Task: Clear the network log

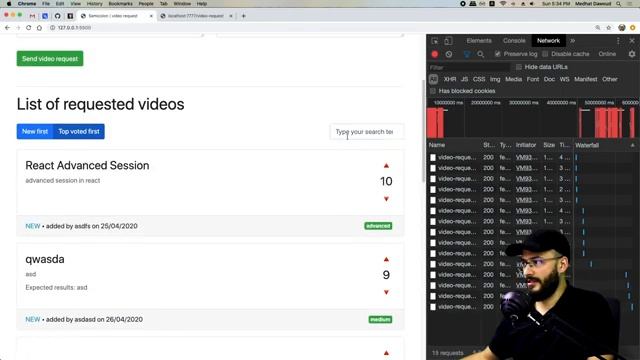Action: point(449,54)
